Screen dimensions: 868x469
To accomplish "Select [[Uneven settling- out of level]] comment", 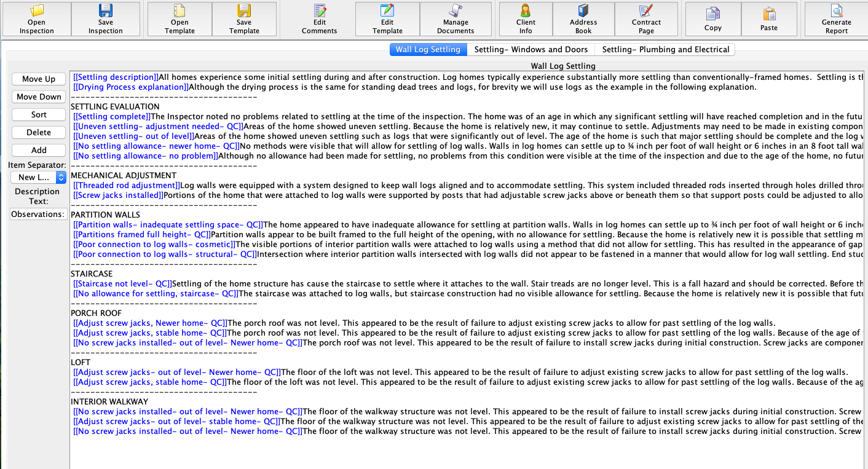I will [133, 136].
